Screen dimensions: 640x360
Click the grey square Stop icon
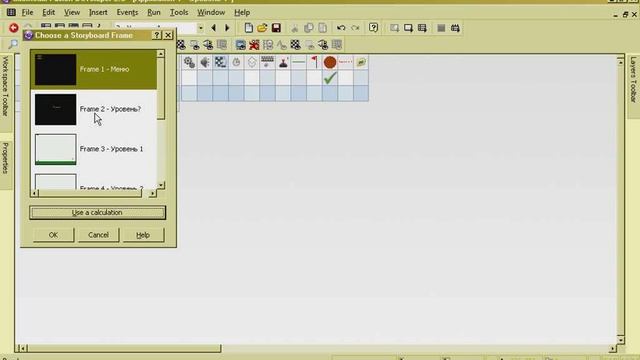click(441, 28)
